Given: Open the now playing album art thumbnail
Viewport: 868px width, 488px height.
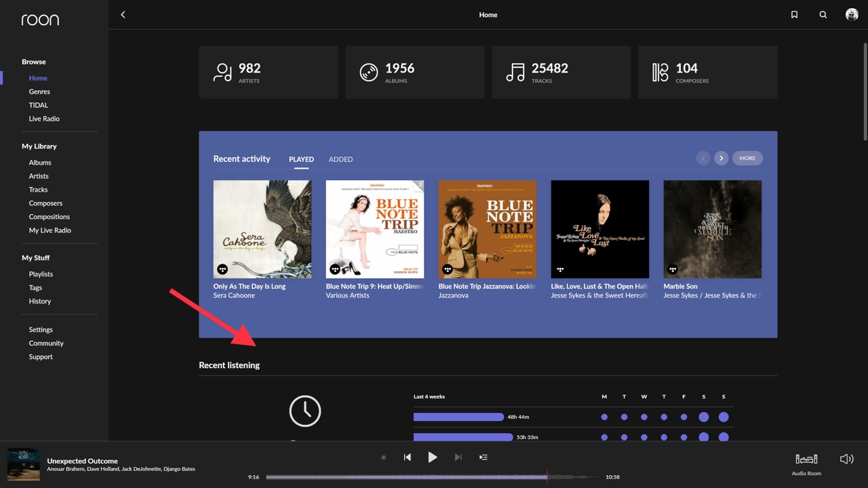Looking at the screenshot, I should 23,464.
